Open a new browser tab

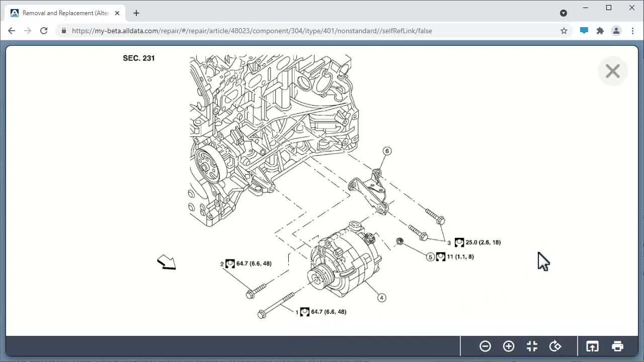[136, 13]
